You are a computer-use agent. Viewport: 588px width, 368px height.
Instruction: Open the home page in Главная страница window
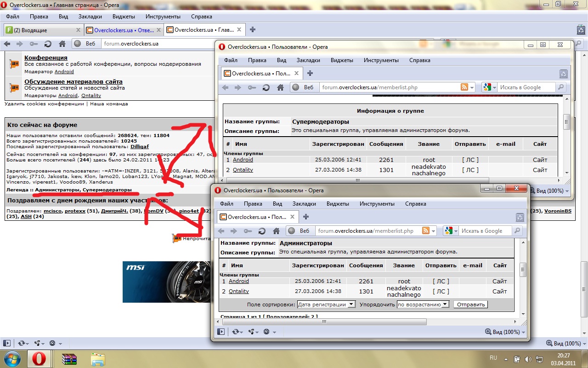tap(62, 44)
